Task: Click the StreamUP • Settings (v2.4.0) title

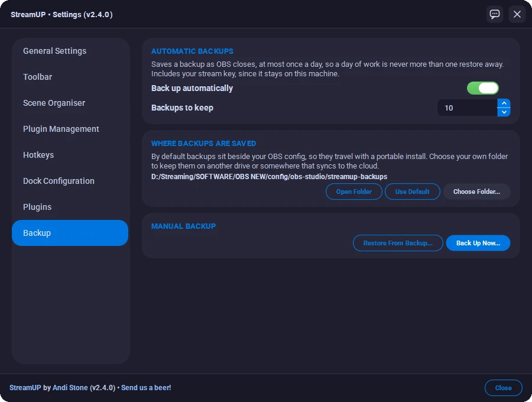Action: pyautogui.click(x=61, y=15)
